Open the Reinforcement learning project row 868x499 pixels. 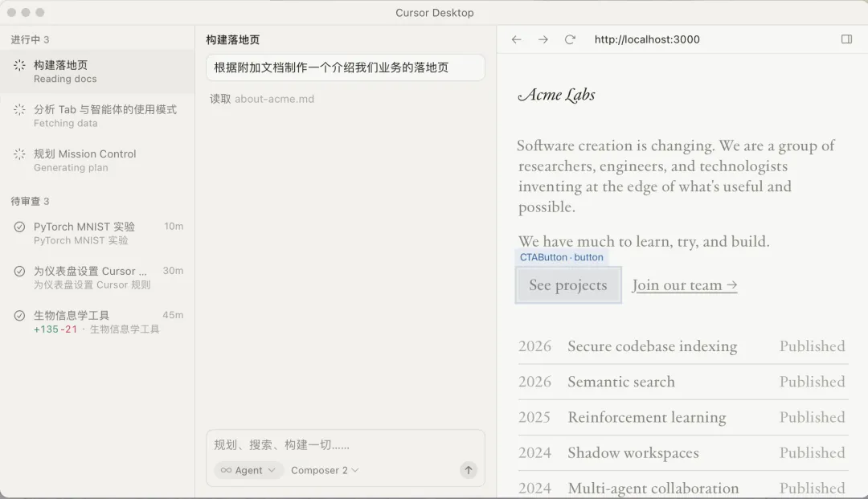[683, 417]
